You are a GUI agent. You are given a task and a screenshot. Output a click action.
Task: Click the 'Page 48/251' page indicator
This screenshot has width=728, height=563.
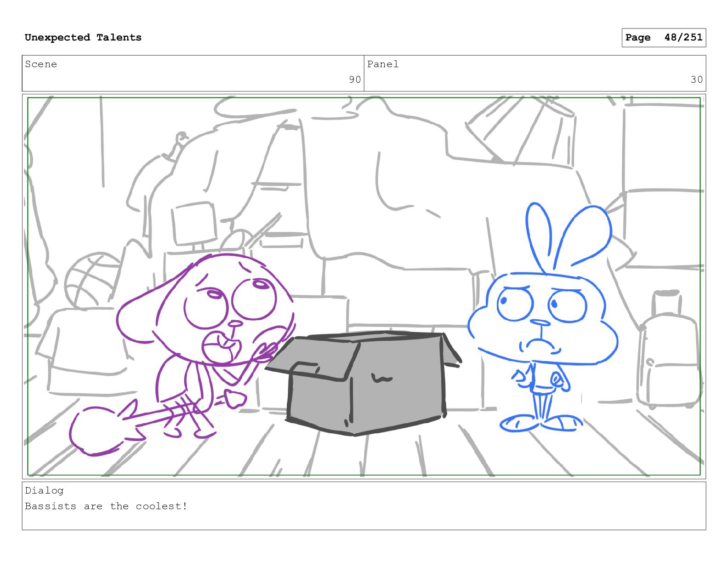pos(664,38)
